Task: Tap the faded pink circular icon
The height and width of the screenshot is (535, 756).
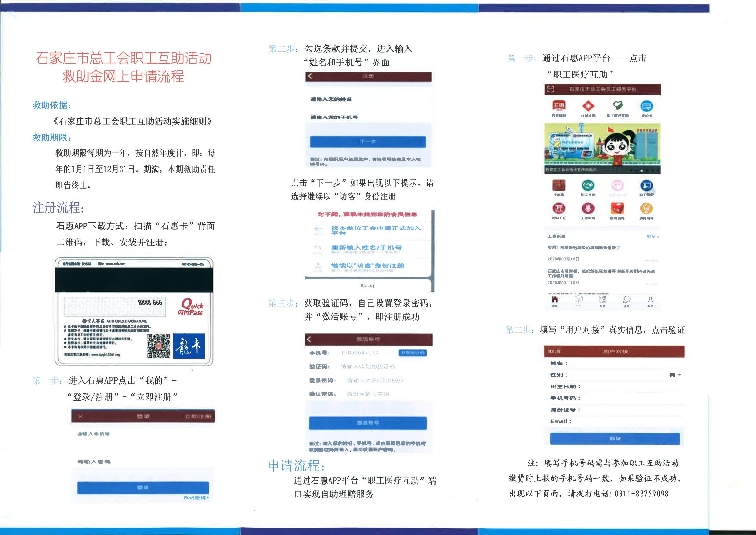Action: pos(617,185)
